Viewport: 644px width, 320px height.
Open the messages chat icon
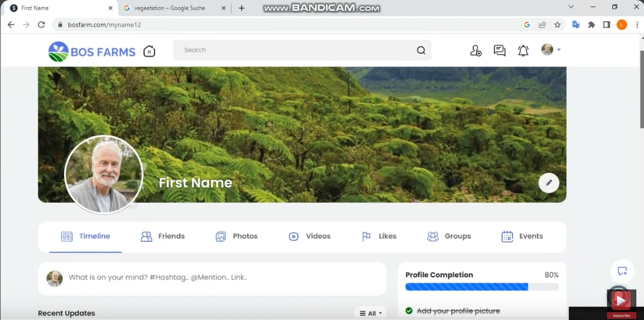tap(499, 50)
